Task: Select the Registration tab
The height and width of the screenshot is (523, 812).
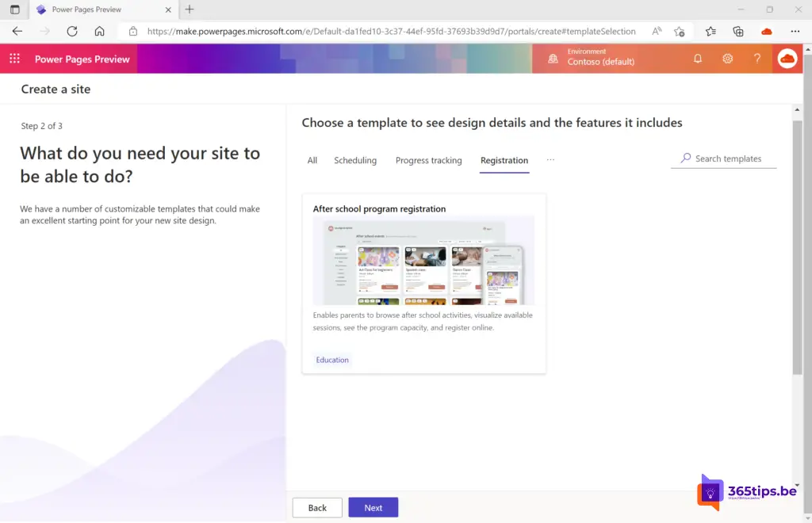Action: pyautogui.click(x=504, y=160)
